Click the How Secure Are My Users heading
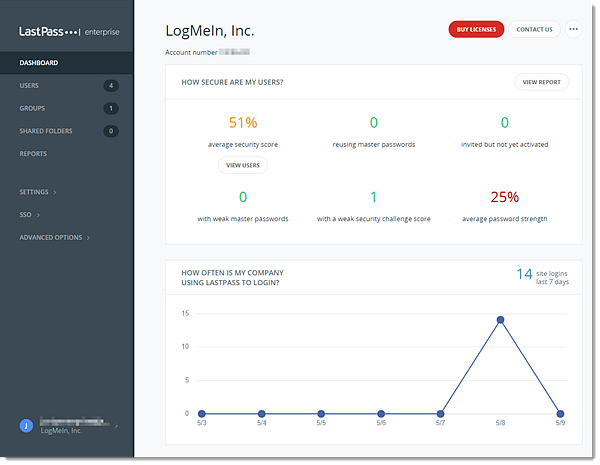 (232, 82)
